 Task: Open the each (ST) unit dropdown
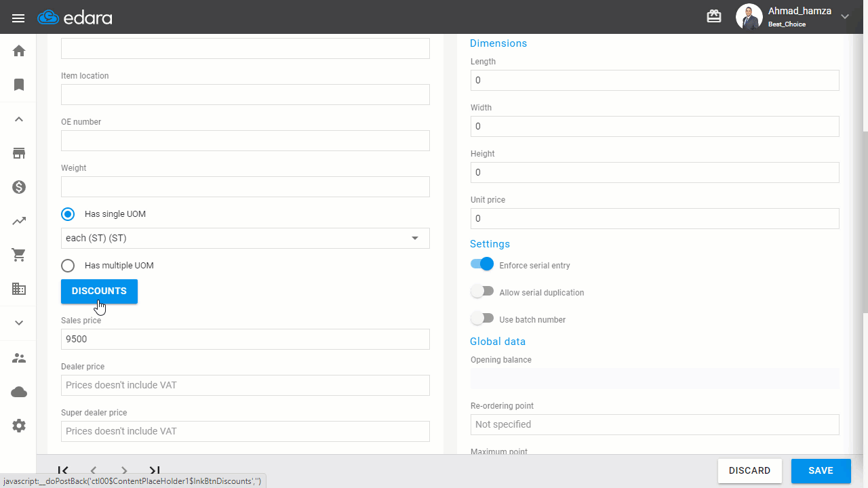[x=245, y=238]
